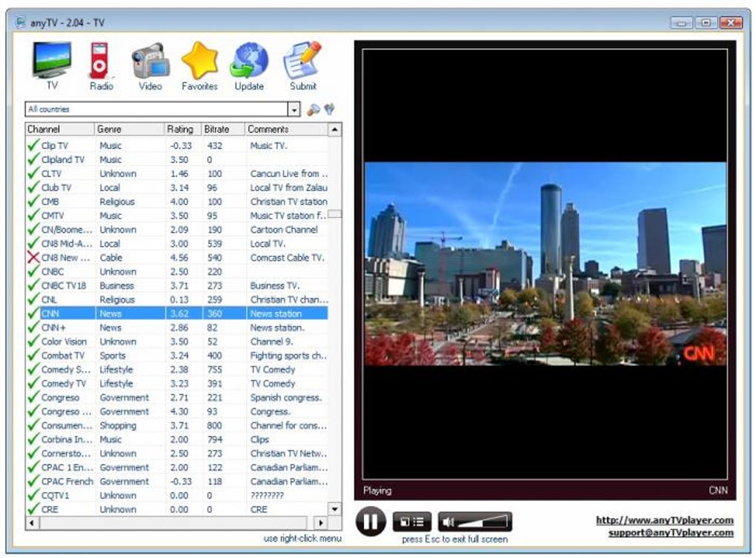756x558 pixels.
Task: Sort list by Genre column header
Action: pyautogui.click(x=129, y=129)
